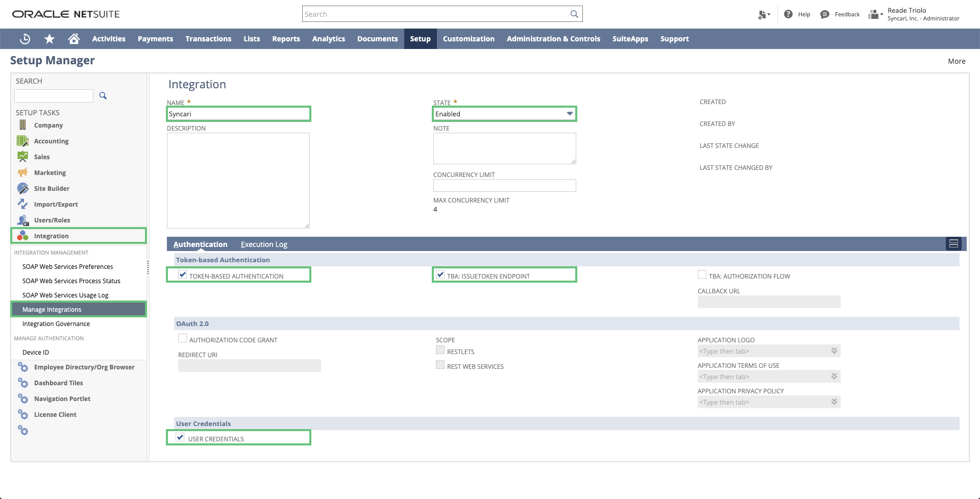Click the Name field containing Syncari

click(x=238, y=114)
